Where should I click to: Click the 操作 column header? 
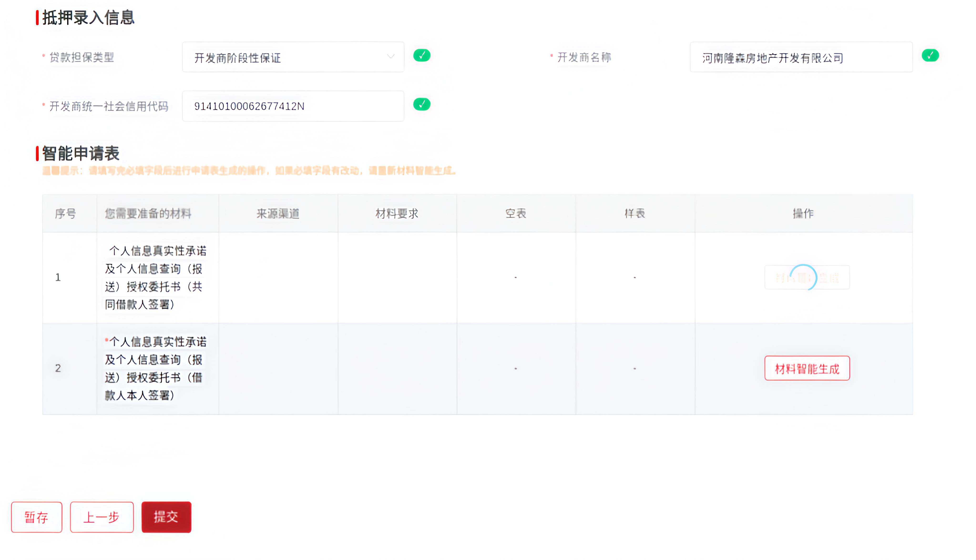[x=803, y=213]
